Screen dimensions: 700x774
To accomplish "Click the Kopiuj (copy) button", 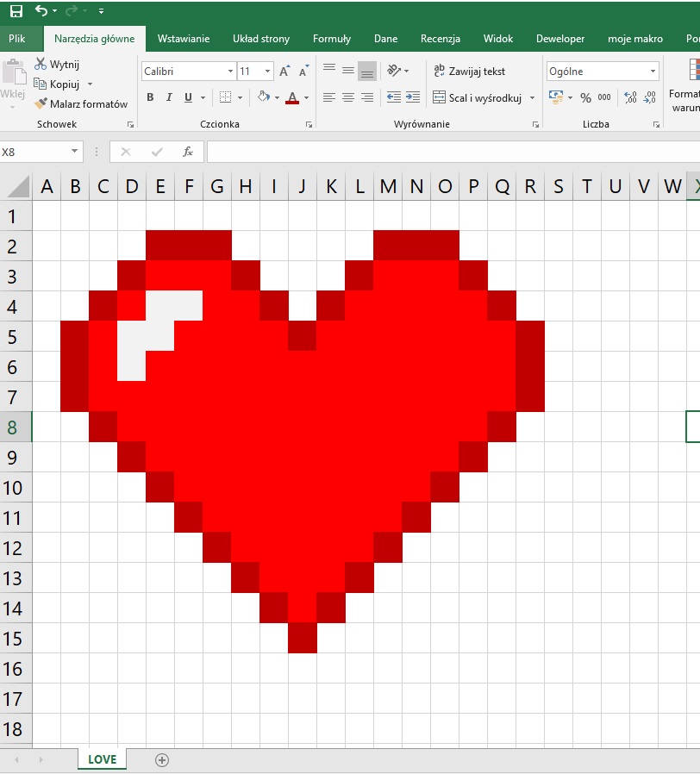I will [57, 84].
